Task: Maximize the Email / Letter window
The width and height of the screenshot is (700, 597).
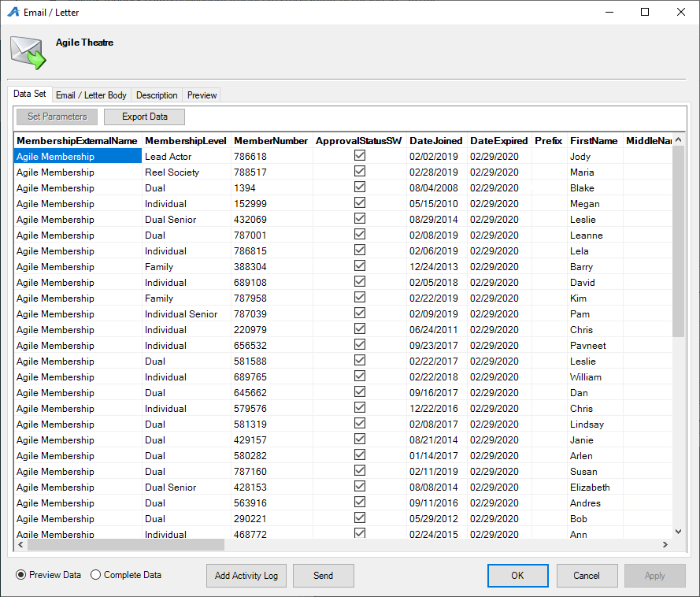Action: pyautogui.click(x=645, y=12)
